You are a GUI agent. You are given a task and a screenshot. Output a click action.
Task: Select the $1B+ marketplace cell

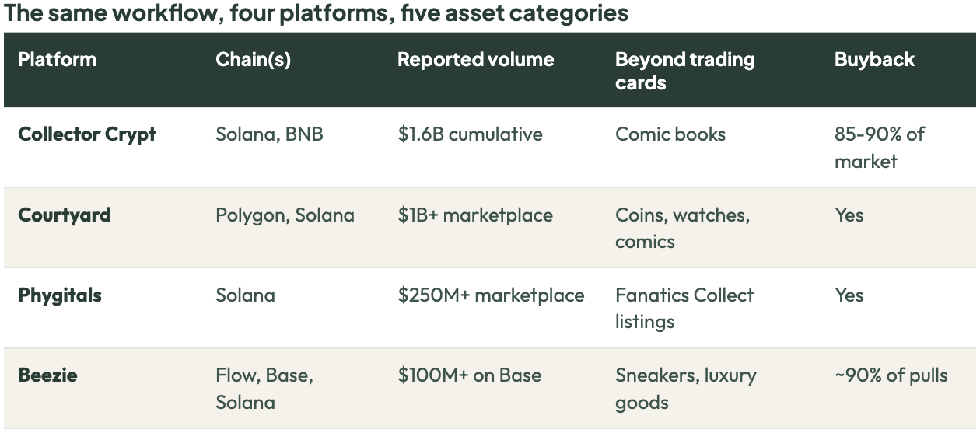(475, 215)
